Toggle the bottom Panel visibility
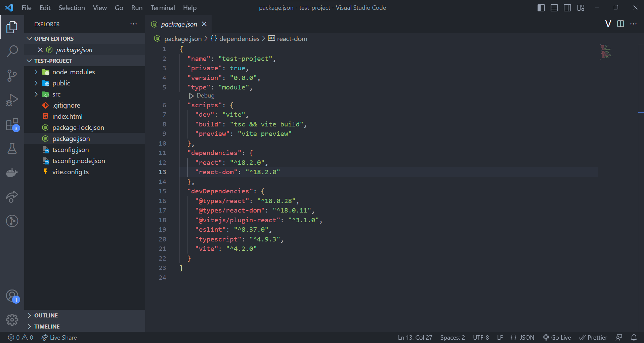 (554, 7)
